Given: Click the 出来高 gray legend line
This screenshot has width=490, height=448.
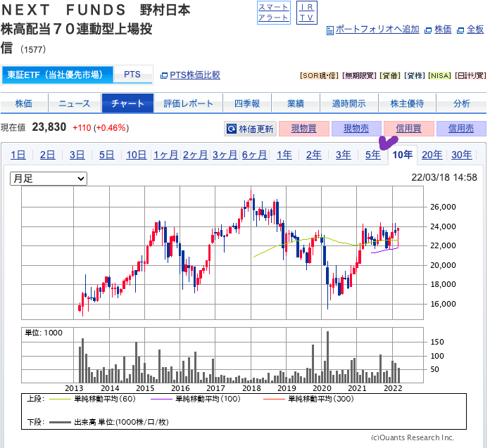Looking at the screenshot, I should 60,423.
